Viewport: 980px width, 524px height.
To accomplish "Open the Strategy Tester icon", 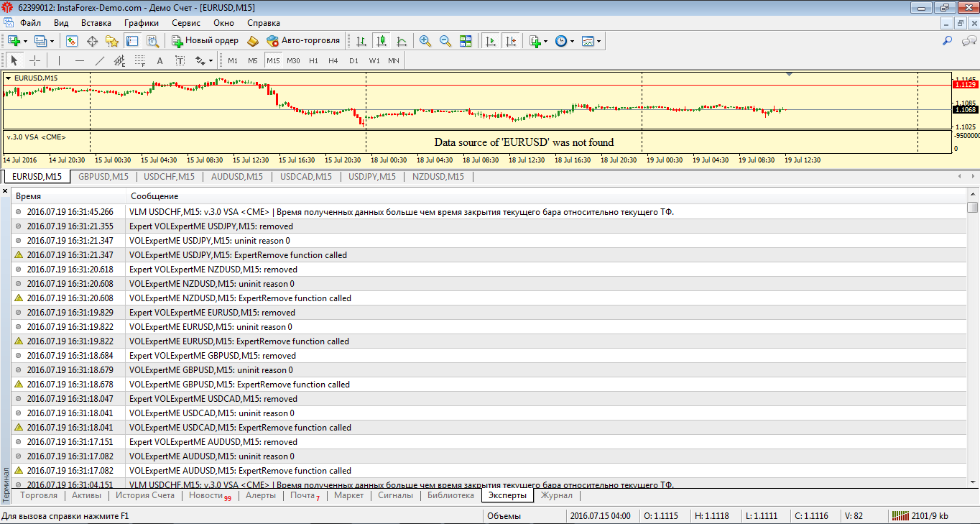I will pyautogui.click(x=152, y=41).
